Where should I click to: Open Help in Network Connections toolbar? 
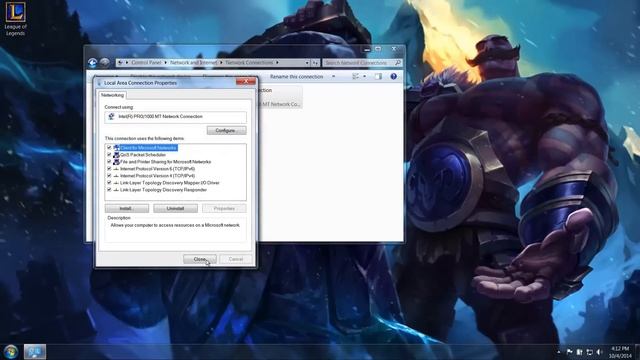(x=393, y=76)
